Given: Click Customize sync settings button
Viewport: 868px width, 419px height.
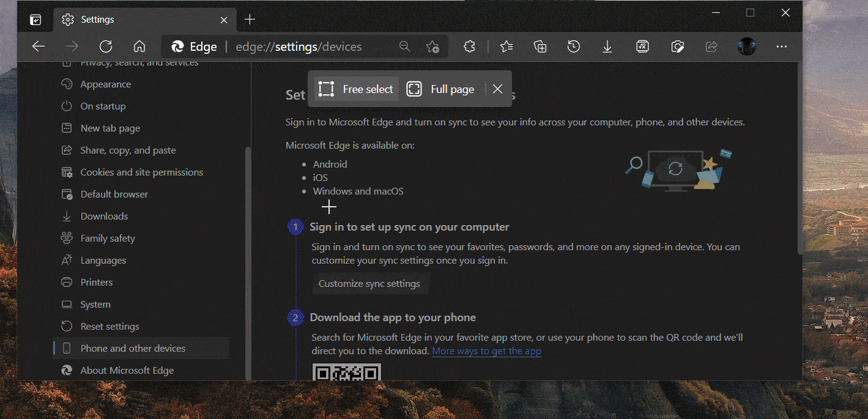Looking at the screenshot, I should pos(369,284).
